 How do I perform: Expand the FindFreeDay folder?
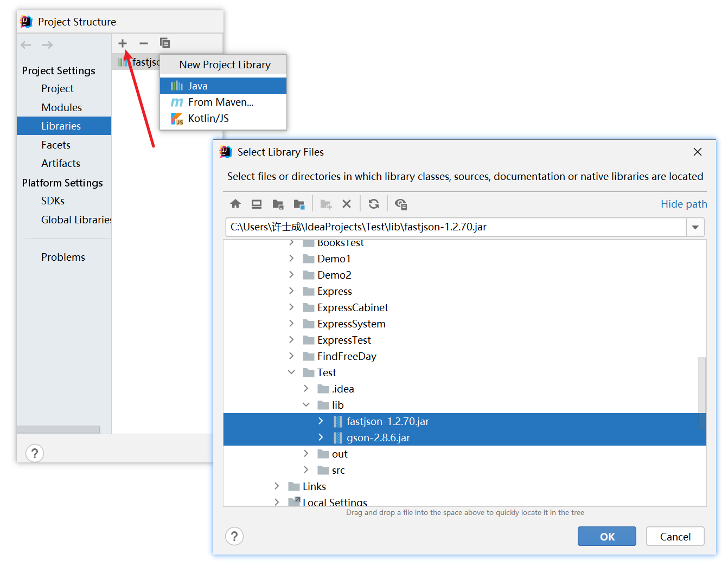click(x=291, y=356)
